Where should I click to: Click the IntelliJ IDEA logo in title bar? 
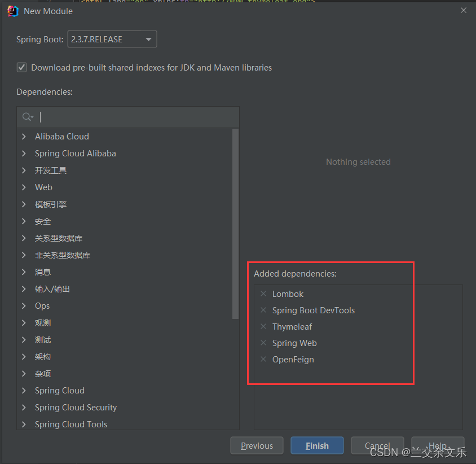tap(13, 11)
